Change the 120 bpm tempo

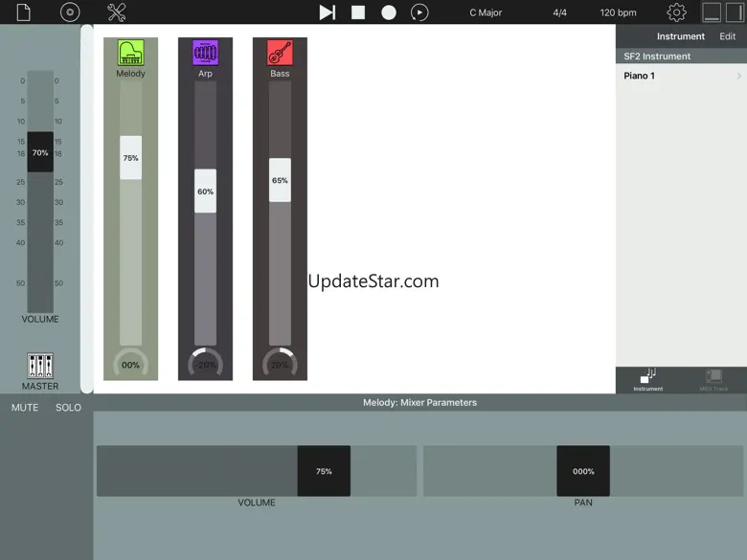[618, 12]
